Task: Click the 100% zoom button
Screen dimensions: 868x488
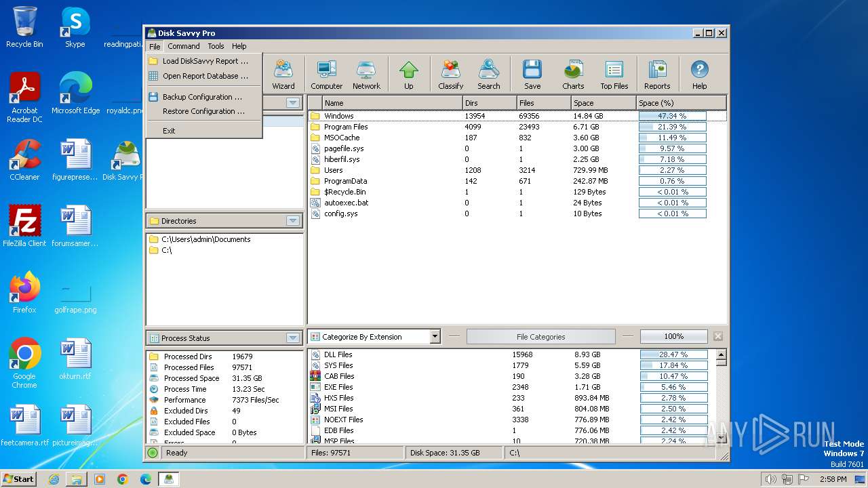Action: [673, 337]
